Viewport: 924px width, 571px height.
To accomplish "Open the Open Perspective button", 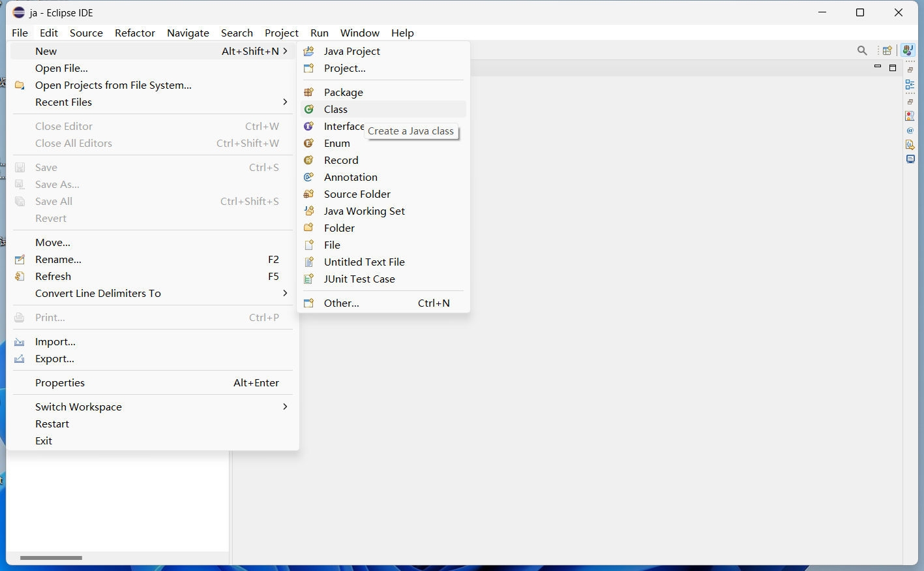I will pos(887,50).
